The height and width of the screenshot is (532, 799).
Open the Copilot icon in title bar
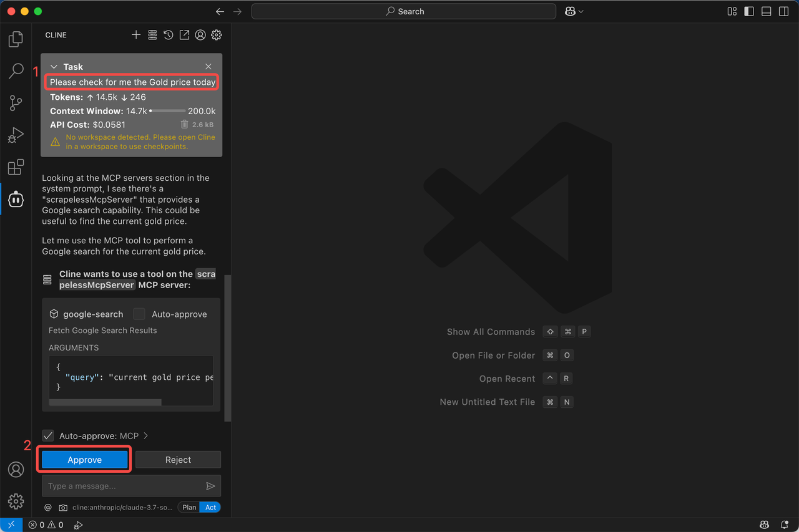coord(570,11)
